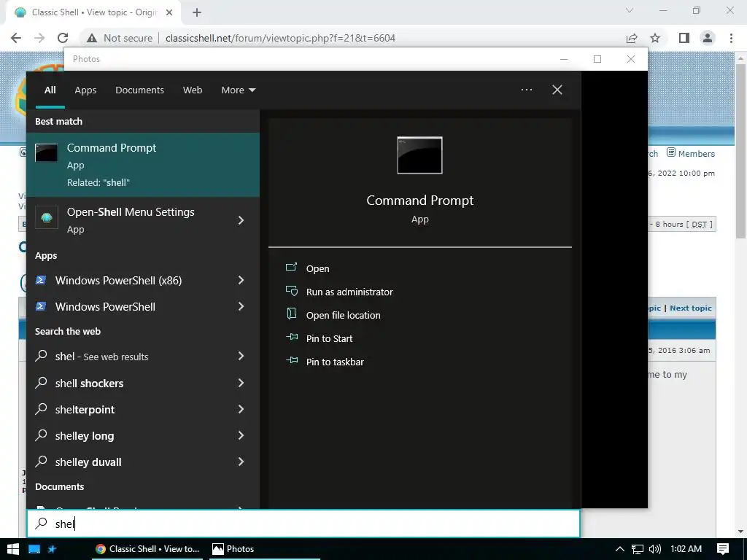Open Command Prompt from the right pane
The image size is (747, 560).
[x=317, y=268]
